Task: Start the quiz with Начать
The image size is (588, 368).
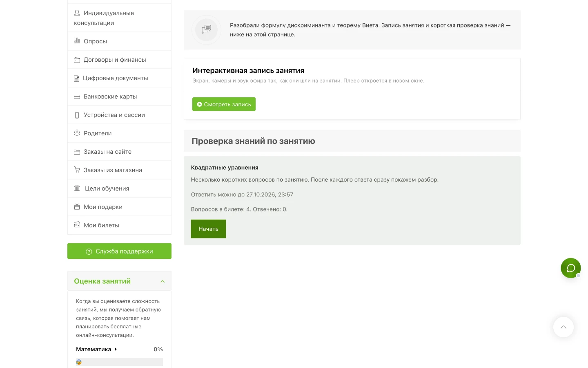Action: tap(208, 229)
